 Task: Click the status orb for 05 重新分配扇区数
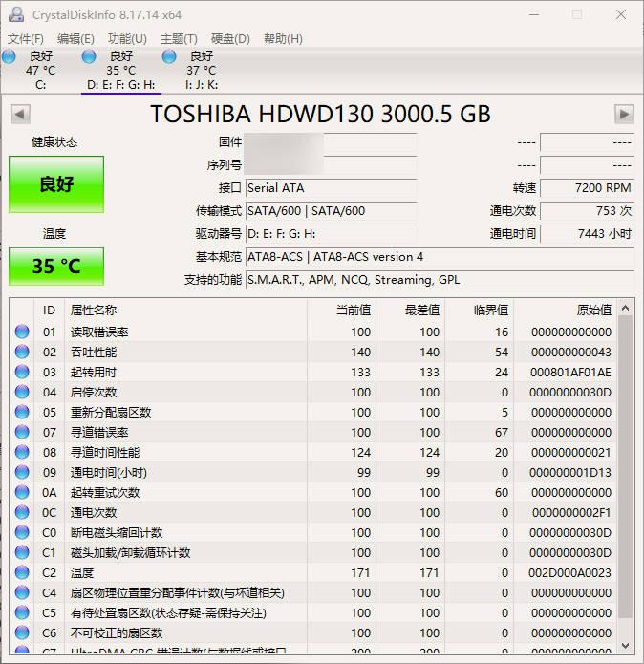click(22, 412)
